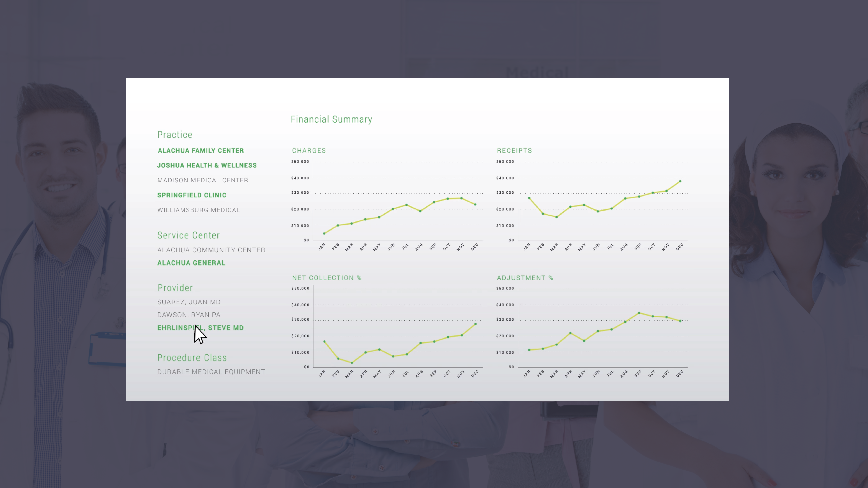Click the MAR data point on Net Collection chart

(352, 363)
